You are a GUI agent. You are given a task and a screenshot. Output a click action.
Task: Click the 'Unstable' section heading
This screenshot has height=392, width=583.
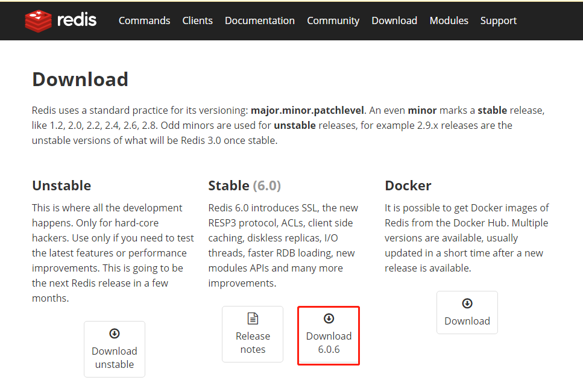tap(61, 185)
